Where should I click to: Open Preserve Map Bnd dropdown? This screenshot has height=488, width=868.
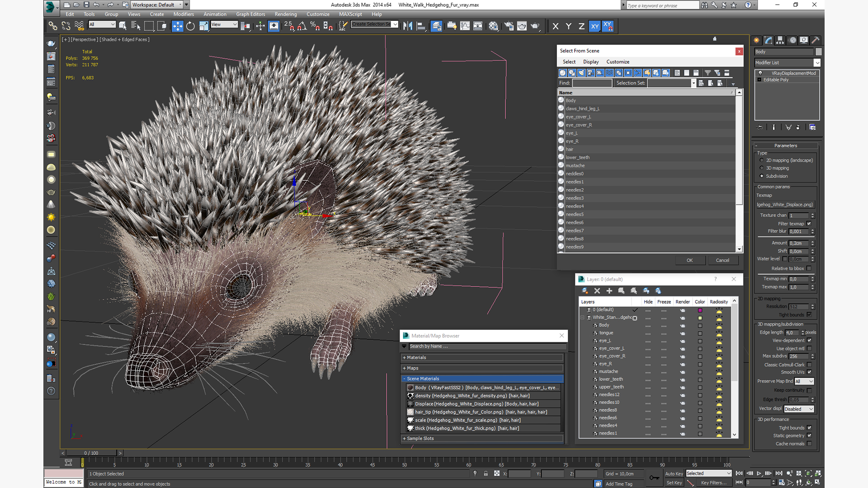click(x=804, y=381)
